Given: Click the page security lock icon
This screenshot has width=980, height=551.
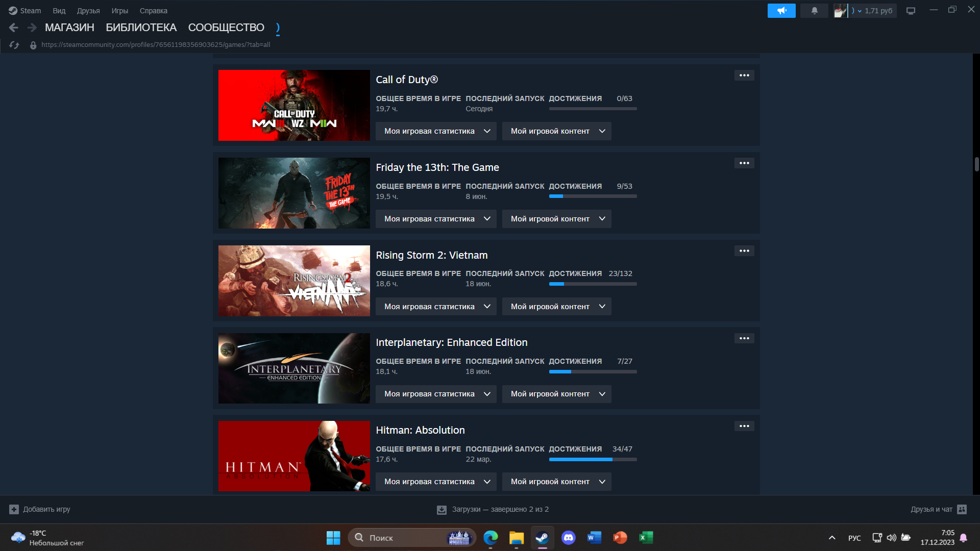Looking at the screenshot, I should tap(33, 45).
